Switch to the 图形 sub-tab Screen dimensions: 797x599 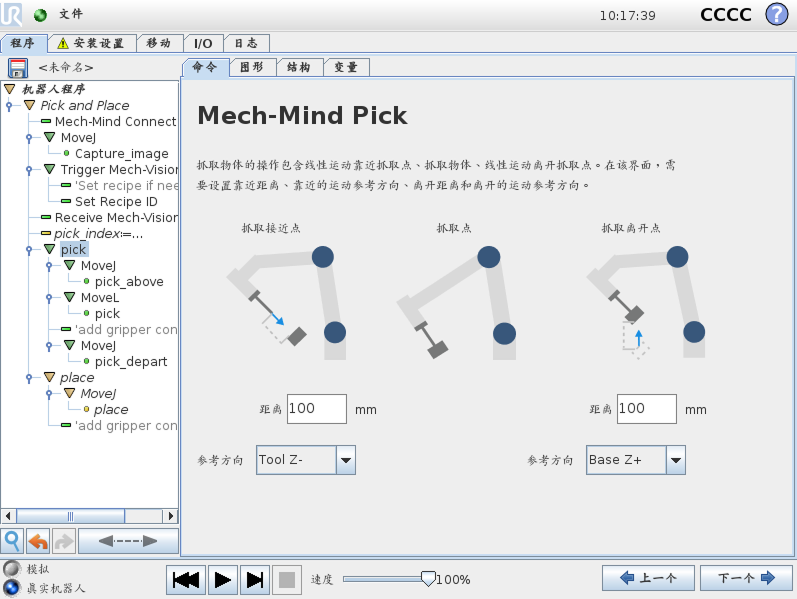(253, 67)
